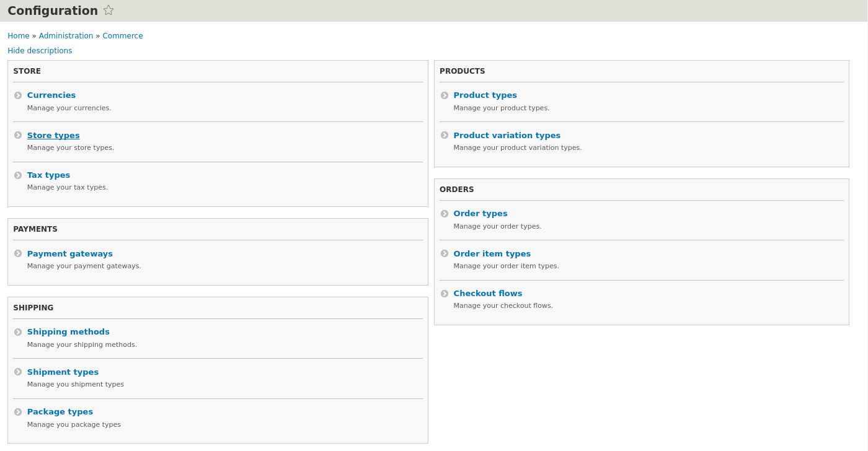Open the Administration breadcrumb link
Image resolution: width=868 pixels, height=451 pixels.
[x=66, y=36]
